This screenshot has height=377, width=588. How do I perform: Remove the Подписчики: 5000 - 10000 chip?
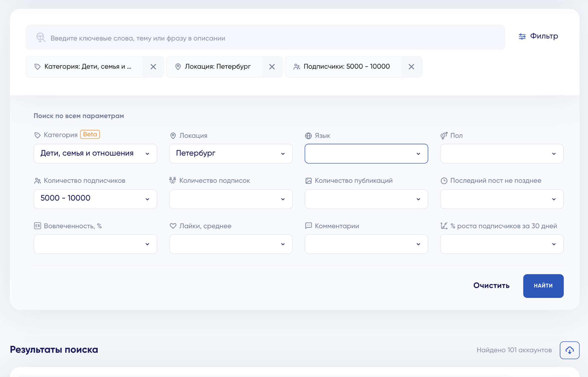[412, 67]
